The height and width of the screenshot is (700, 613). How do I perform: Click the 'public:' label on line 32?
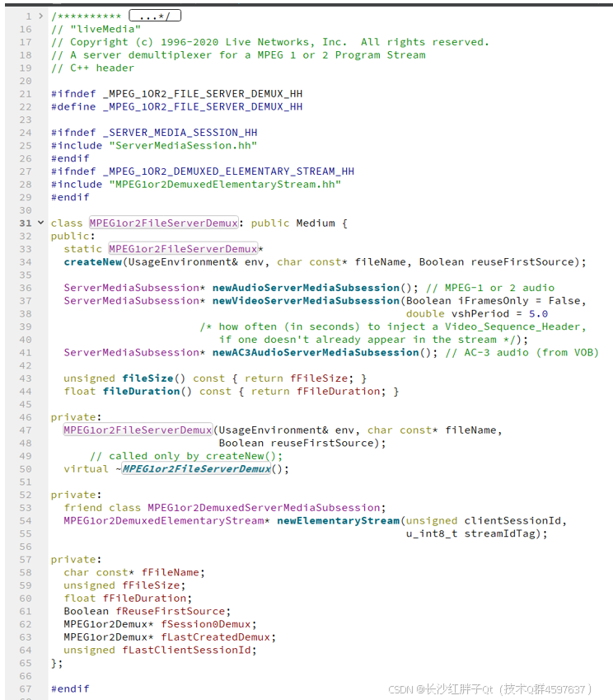(x=73, y=236)
